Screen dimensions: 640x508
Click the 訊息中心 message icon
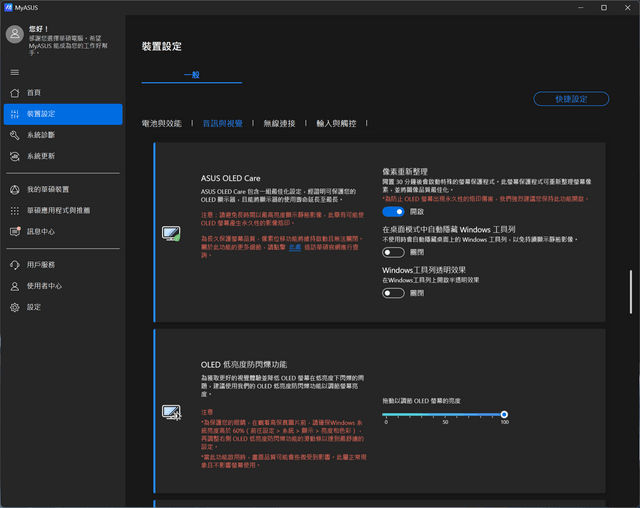point(15,231)
